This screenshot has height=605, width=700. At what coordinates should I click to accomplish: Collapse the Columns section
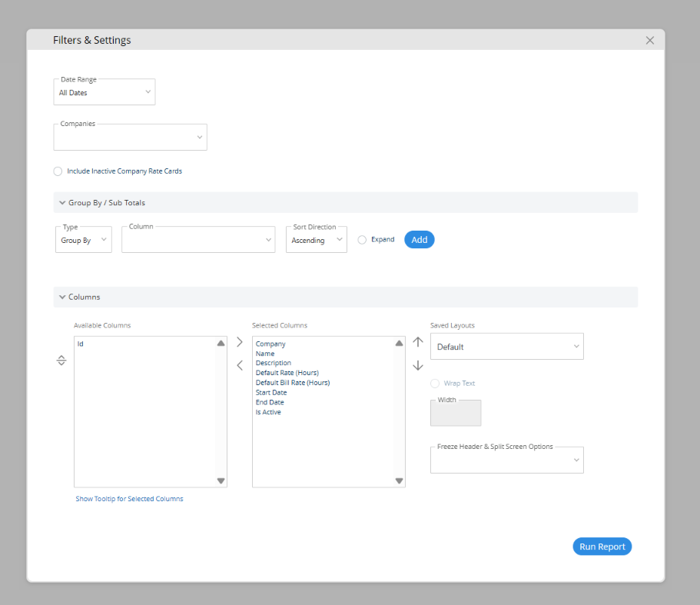pos(62,297)
